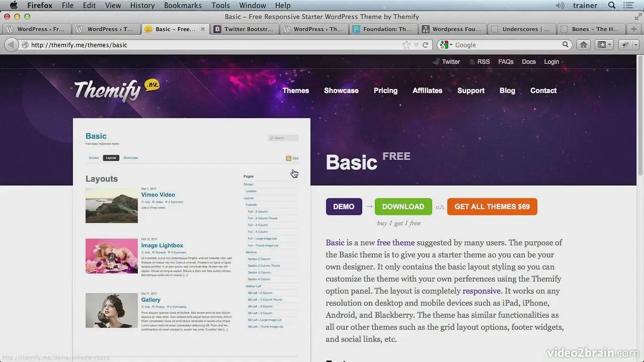Click the fullscreen arrows in title bar
Viewport: 644px width, 362px height.
637,17
